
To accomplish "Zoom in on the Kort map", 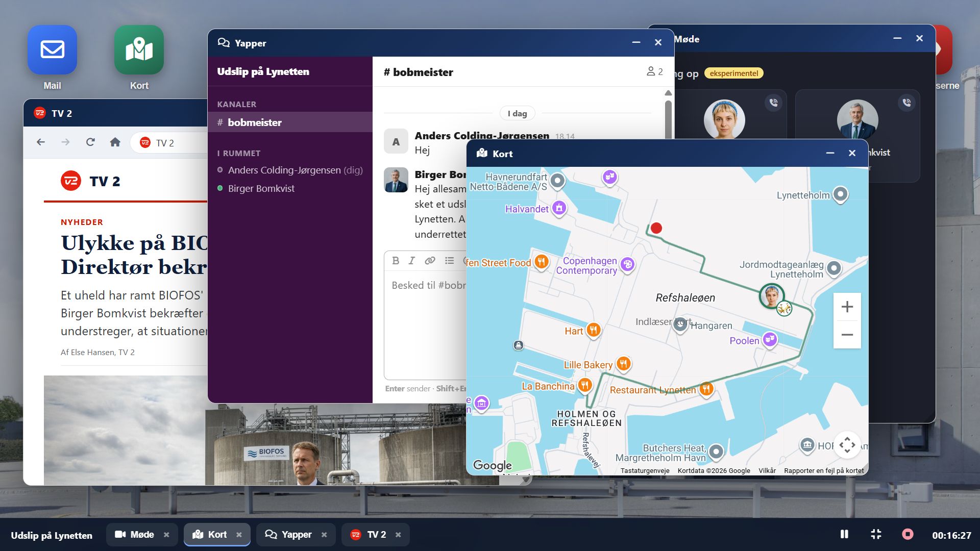I will tap(847, 307).
